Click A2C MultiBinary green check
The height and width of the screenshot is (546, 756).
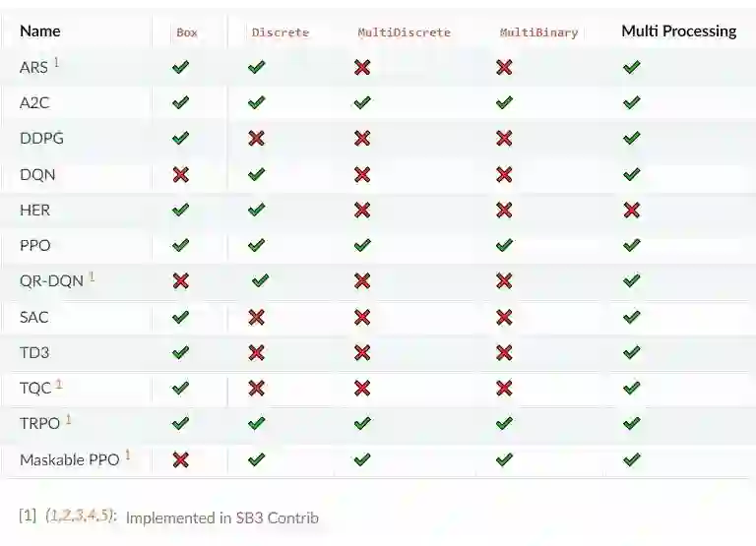pos(505,102)
